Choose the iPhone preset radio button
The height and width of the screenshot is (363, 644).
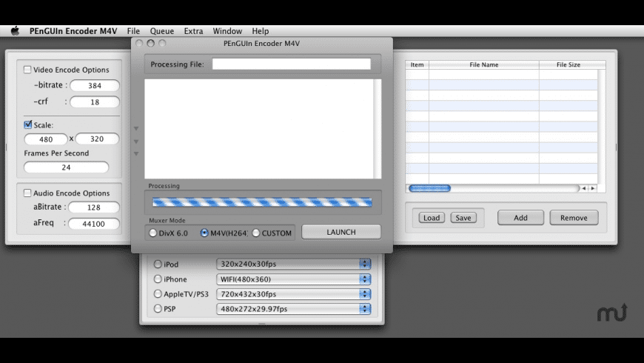[158, 279]
